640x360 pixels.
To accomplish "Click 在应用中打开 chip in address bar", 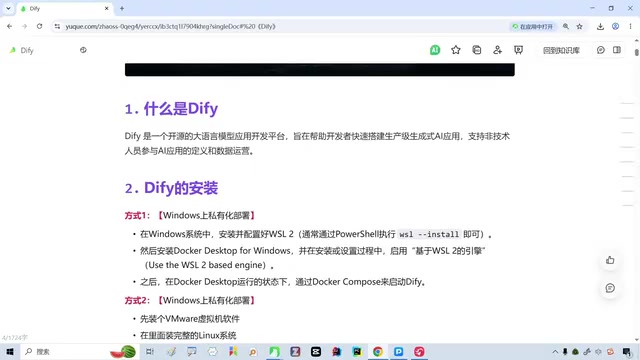I will coord(533,27).
